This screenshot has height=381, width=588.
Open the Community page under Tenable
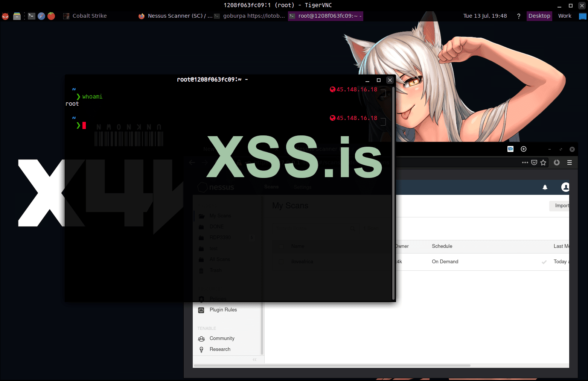pos(222,338)
